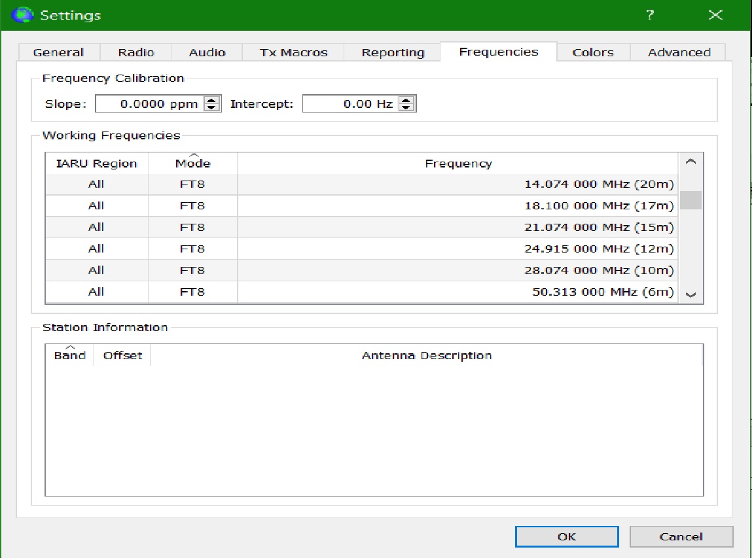Click the Slope ppm input field

(149, 104)
